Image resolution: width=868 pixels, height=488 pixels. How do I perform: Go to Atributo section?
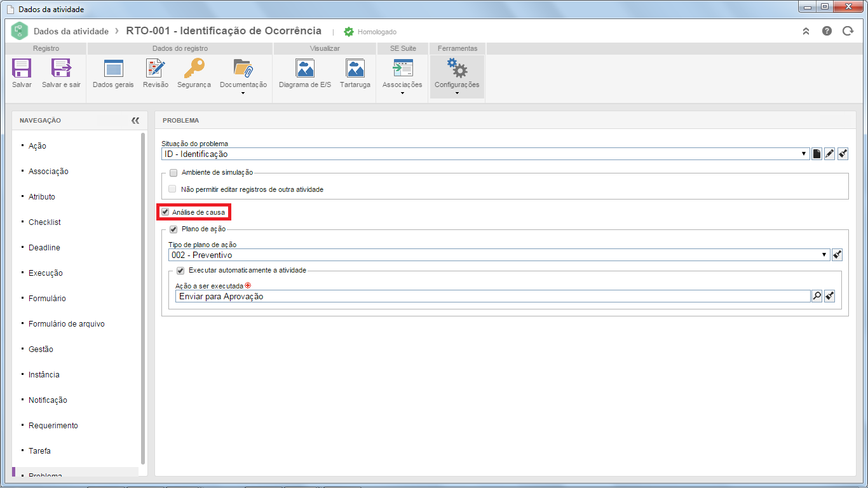[x=42, y=197]
